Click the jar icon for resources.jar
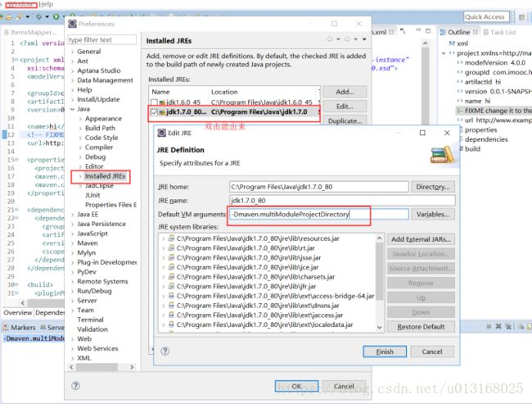The image size is (532, 404). coord(171,238)
